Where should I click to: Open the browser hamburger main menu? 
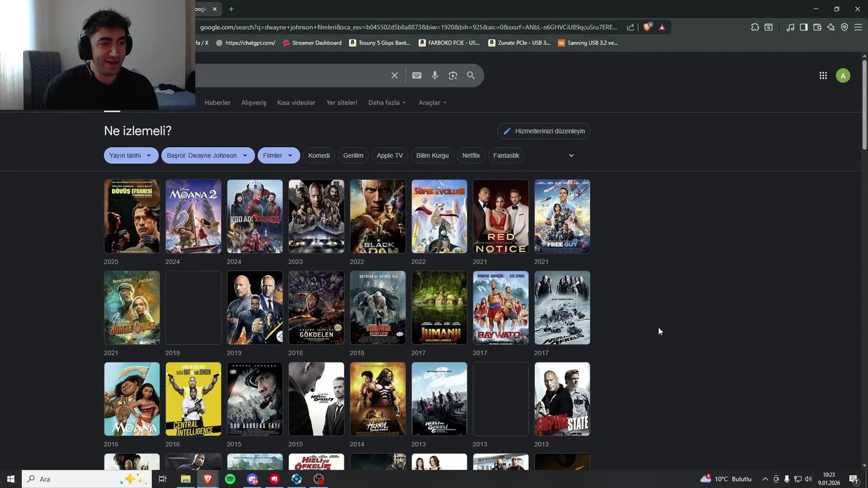click(858, 27)
